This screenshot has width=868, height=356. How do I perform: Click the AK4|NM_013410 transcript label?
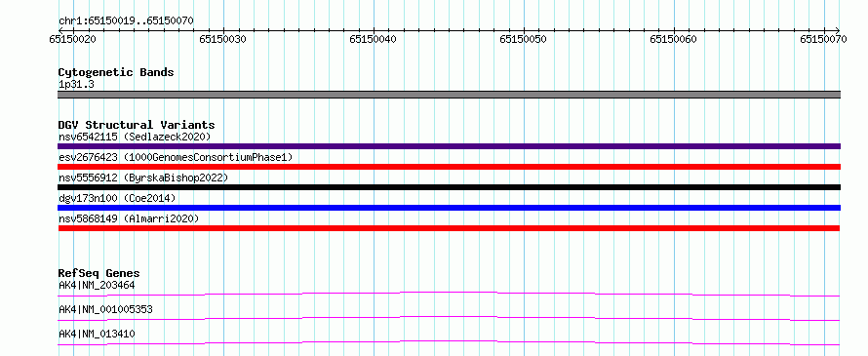97,334
